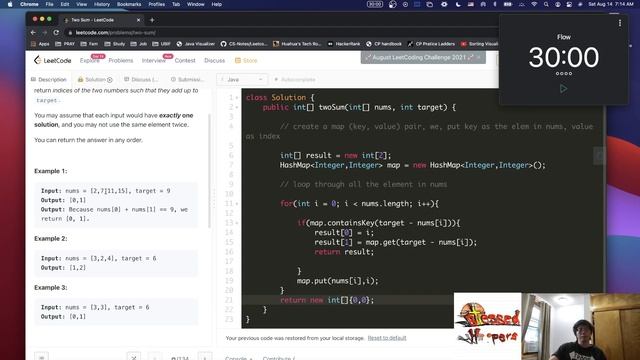Screen dimensions: 640x360
Task: Go to the Problems page
Action: [x=121, y=60]
